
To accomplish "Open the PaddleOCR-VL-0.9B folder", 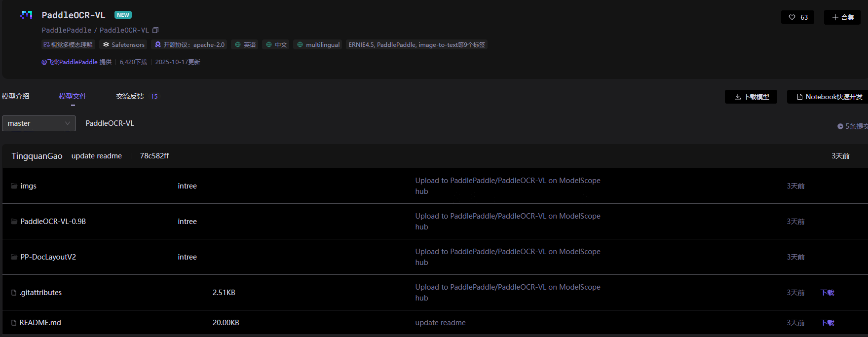I will click(53, 222).
